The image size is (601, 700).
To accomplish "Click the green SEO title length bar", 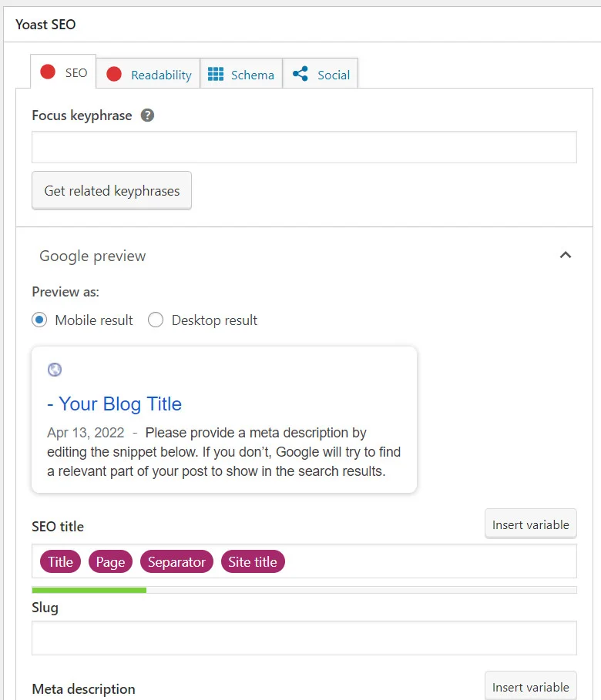I will [89, 589].
